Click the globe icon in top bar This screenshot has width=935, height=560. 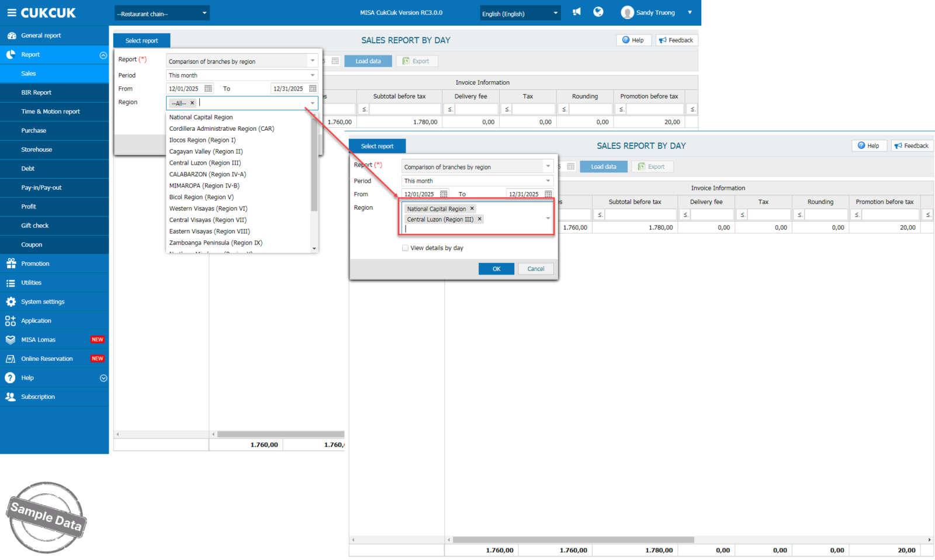click(598, 12)
